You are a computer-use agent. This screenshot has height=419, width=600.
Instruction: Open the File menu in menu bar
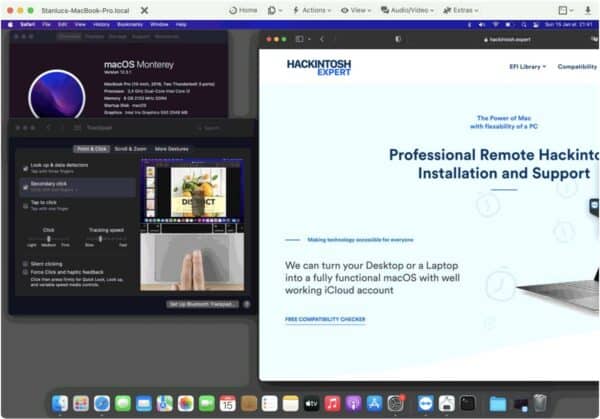(46, 24)
